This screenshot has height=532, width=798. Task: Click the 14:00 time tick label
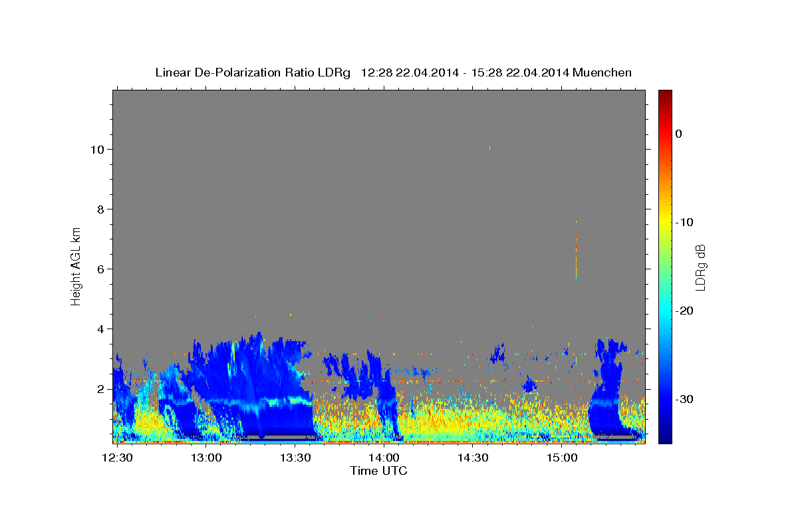[x=384, y=458]
